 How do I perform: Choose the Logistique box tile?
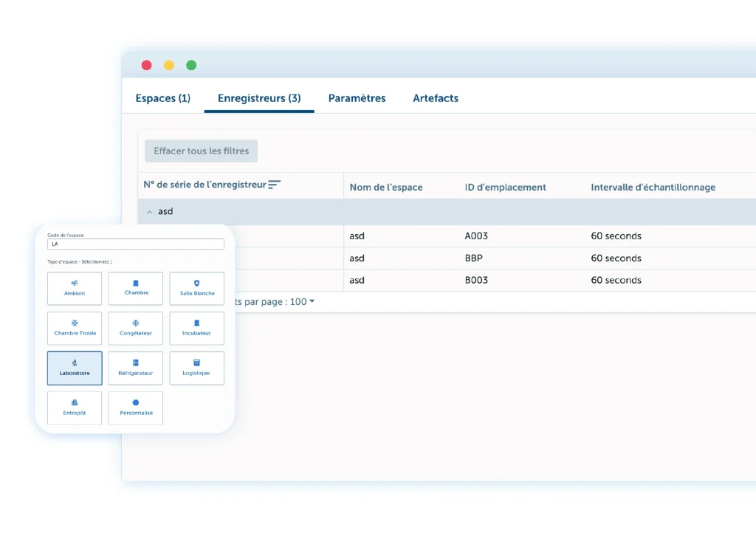[196, 368]
